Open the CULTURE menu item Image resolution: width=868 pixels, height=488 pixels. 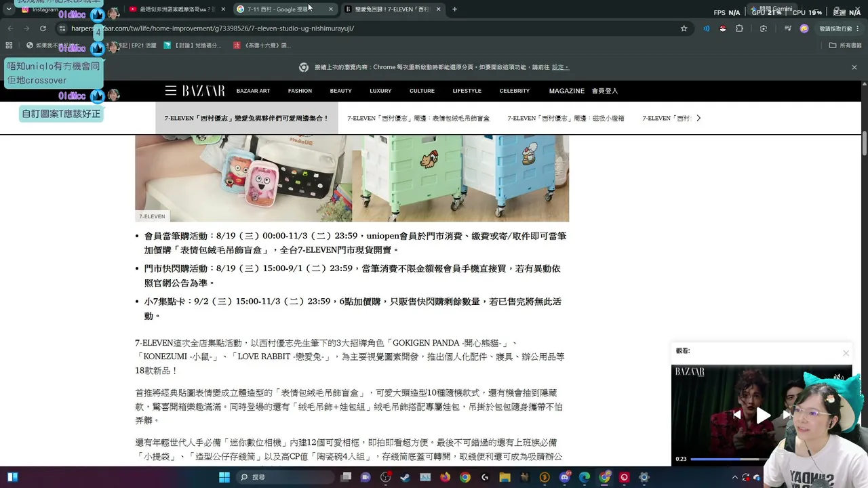coord(422,91)
